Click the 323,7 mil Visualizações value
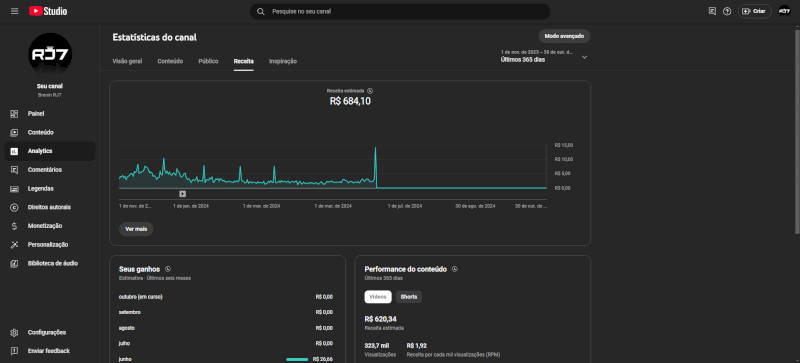 coord(377,346)
